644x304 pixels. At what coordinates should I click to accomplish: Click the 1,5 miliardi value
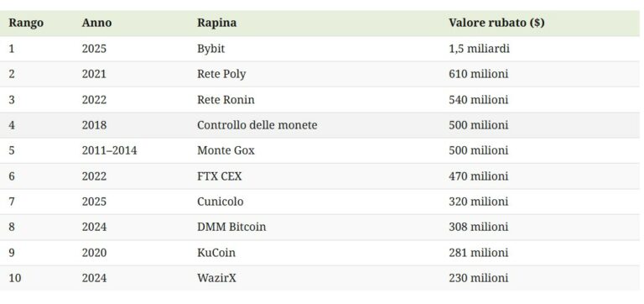point(479,49)
